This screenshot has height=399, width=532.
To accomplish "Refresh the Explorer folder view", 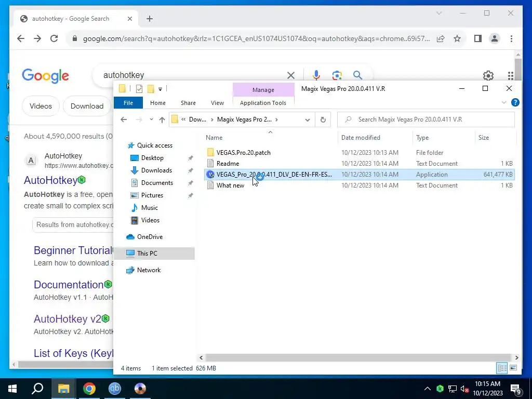I will pos(323,120).
